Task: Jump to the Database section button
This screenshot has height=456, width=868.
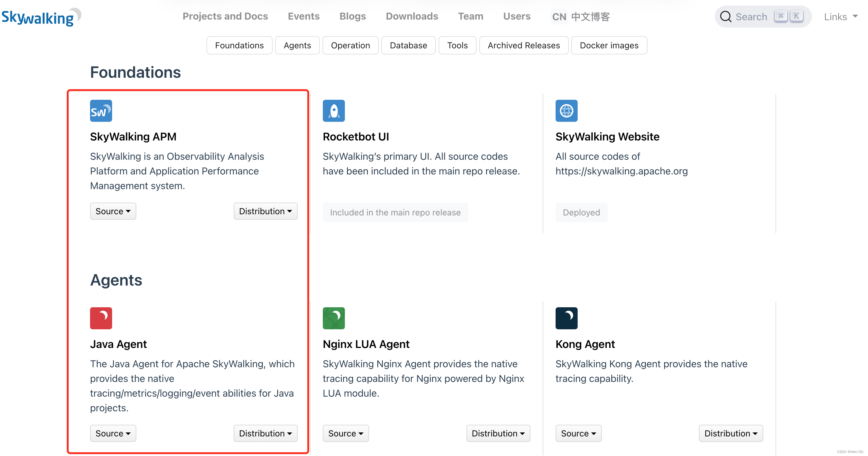Action: (408, 46)
